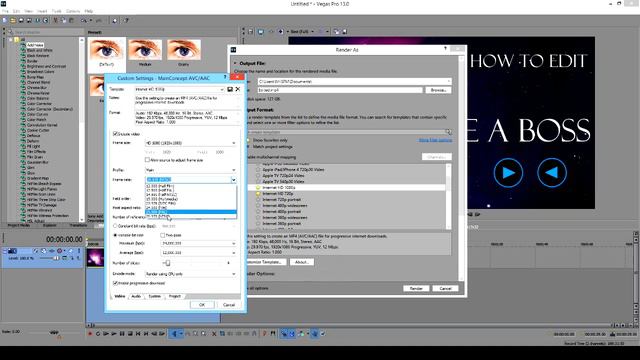
Task: Click the file Name input field in Render As
Action: pyautogui.click(x=340, y=90)
